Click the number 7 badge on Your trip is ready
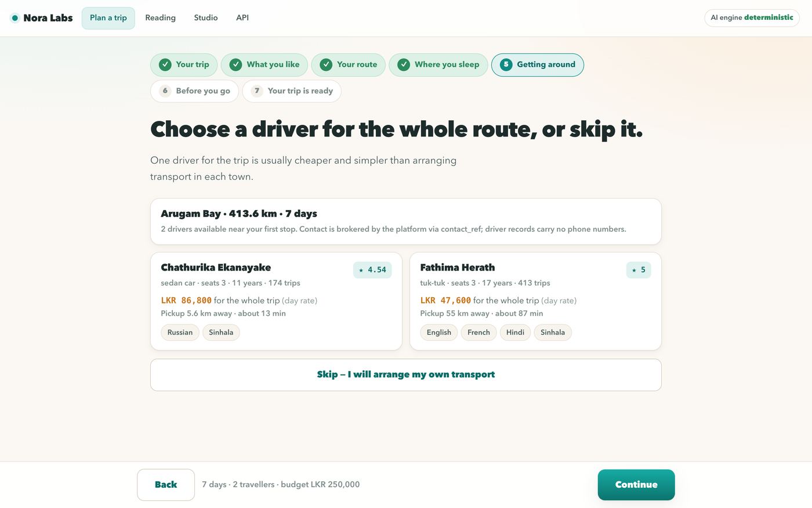The image size is (812, 508). tap(257, 91)
